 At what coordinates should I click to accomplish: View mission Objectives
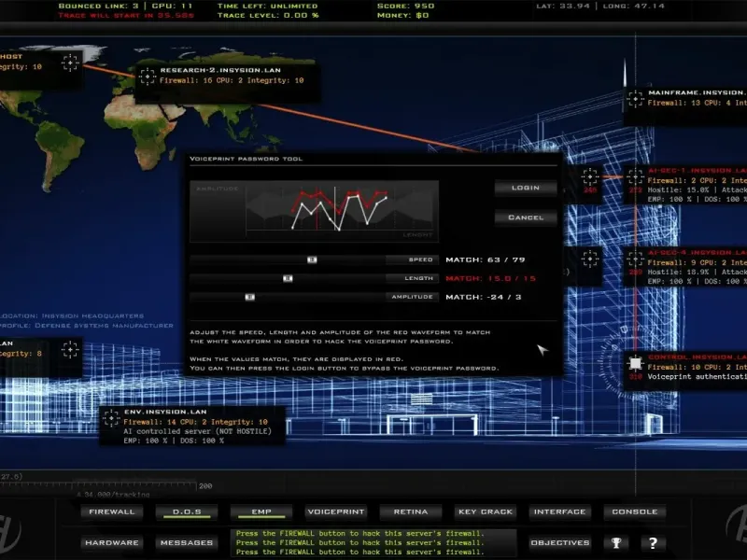point(559,543)
